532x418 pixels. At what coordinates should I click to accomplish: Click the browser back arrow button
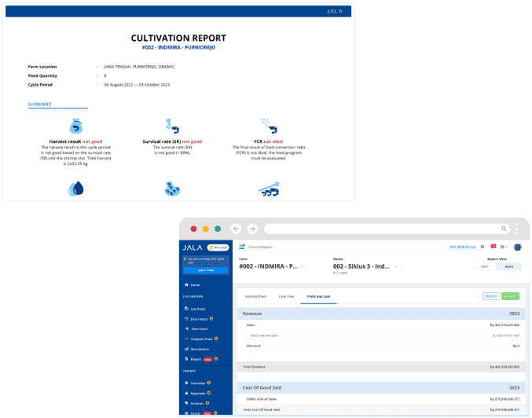(x=236, y=229)
